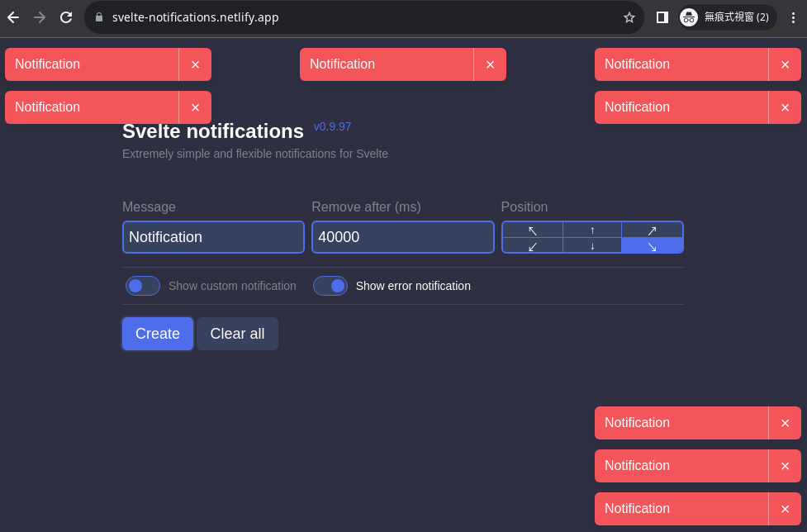Toggle Show custom notification switch
Viewport: 807px width, 532px height.
click(x=143, y=286)
